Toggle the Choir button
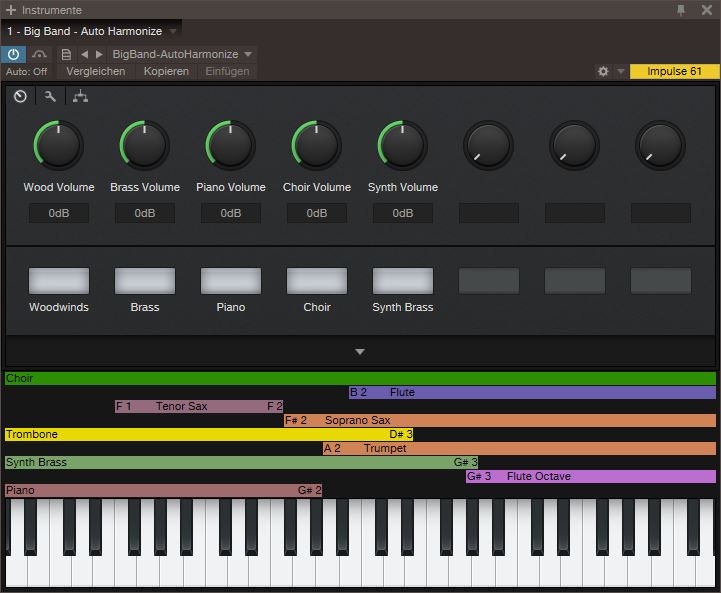Screen dimensions: 721x593 tap(317, 281)
